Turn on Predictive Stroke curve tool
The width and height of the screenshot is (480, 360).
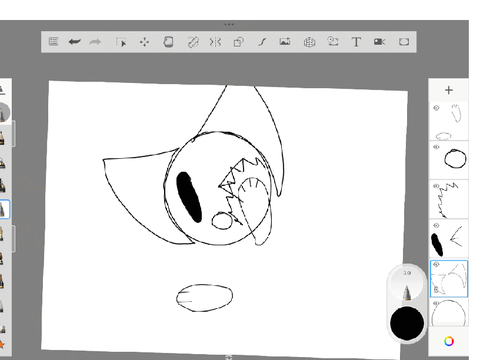click(262, 42)
